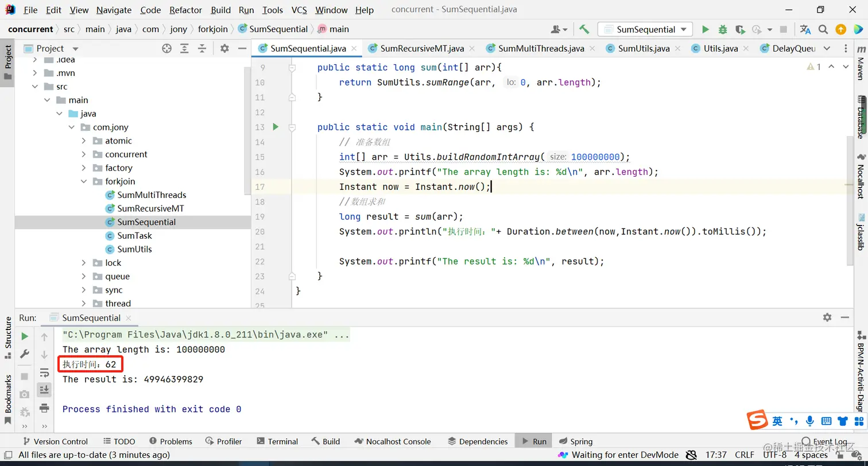This screenshot has width=868, height=466.
Task: Hide the Project tool window
Action: pyautogui.click(x=242, y=49)
